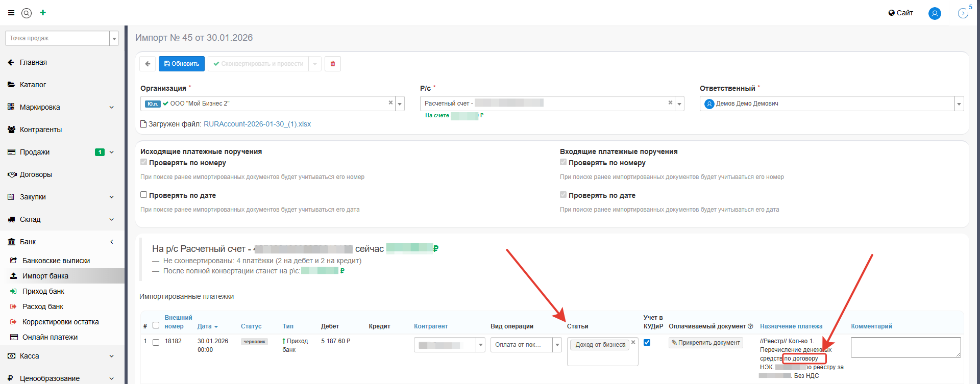Viewport: 980px width, 384px height.
Task: Click the back arrow button
Action: (148, 64)
